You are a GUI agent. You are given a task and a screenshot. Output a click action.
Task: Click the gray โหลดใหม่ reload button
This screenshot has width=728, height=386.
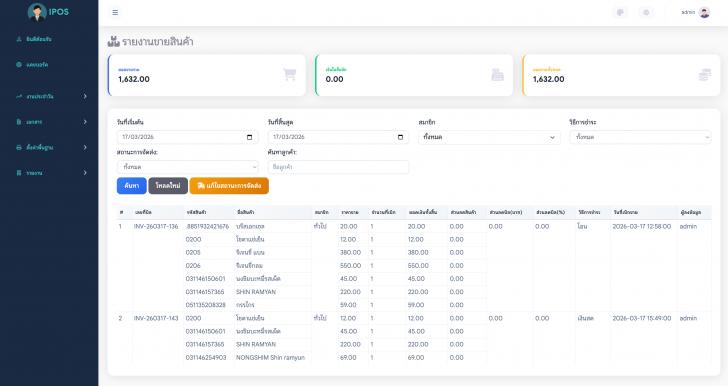(168, 185)
